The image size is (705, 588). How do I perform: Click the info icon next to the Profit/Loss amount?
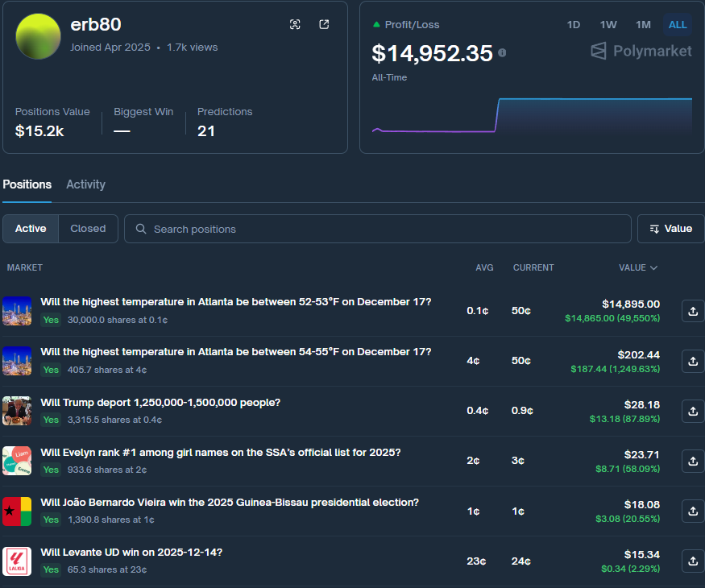(504, 52)
